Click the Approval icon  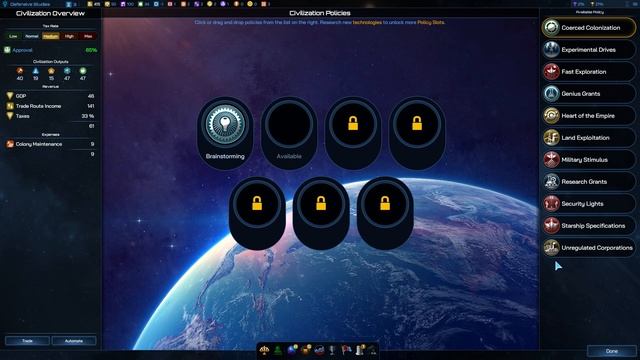(7, 50)
